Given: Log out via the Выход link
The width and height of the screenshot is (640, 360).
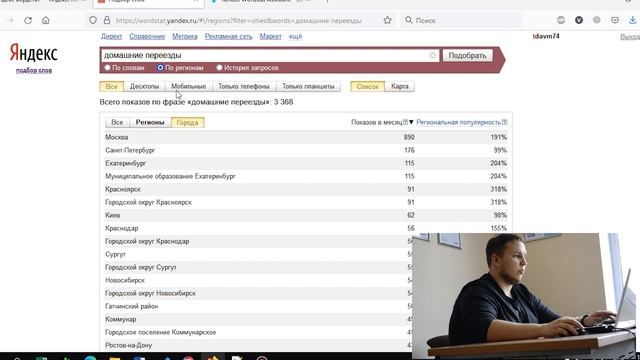Looking at the screenshot, I should coord(630,36).
